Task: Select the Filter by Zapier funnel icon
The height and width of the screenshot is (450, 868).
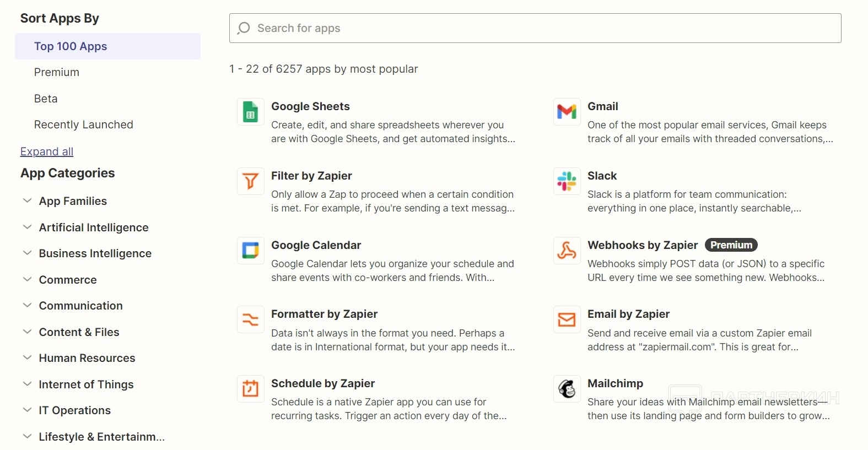Action: point(251,181)
